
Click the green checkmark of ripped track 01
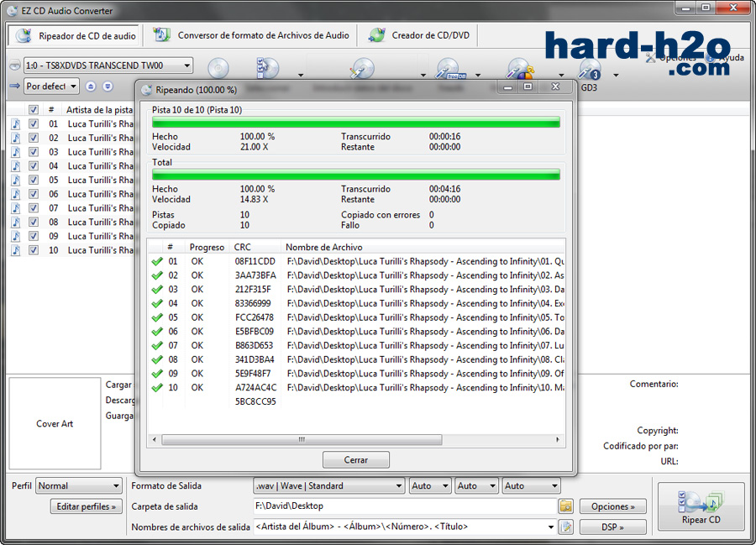pos(157,261)
